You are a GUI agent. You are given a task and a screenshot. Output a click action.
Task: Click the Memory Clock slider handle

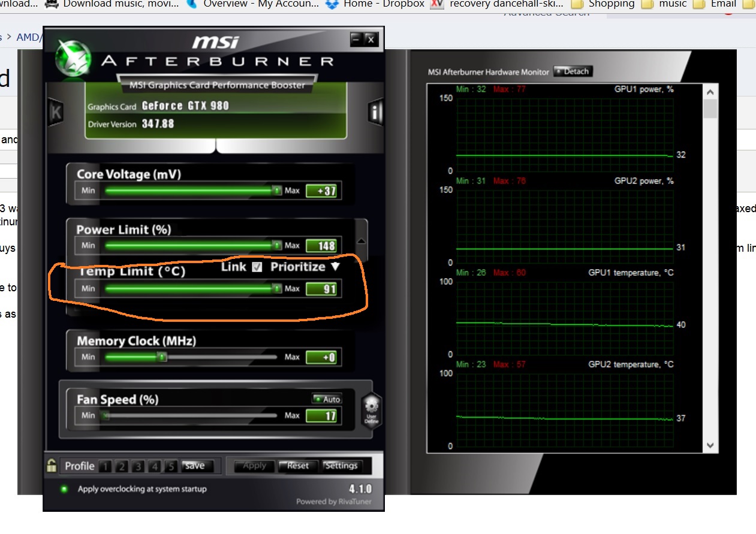coord(162,357)
